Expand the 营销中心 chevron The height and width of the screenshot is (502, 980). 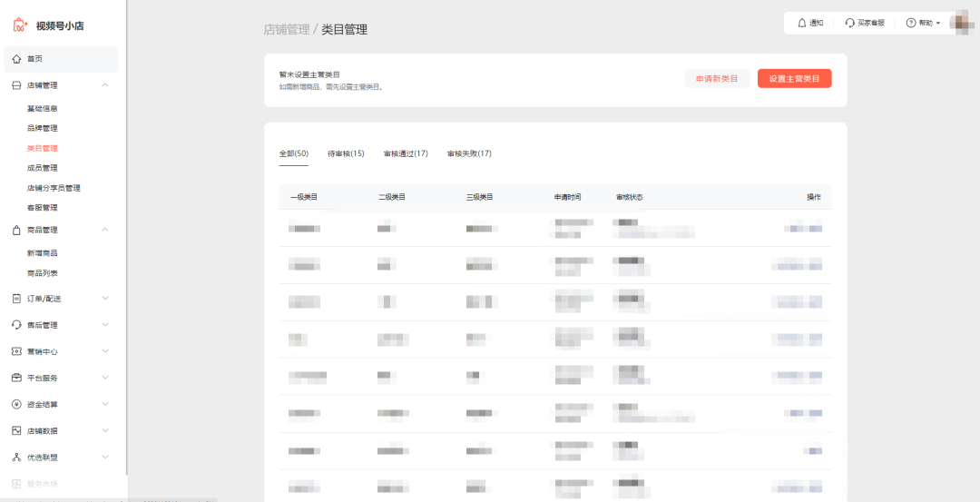click(105, 351)
